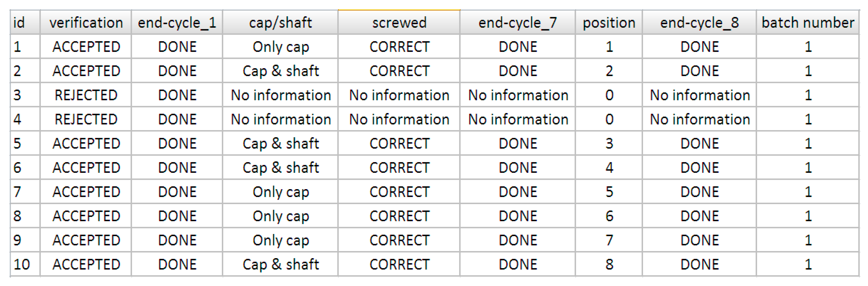Click the 'verification' column header
Screen dimensions: 868x286
(x=86, y=23)
